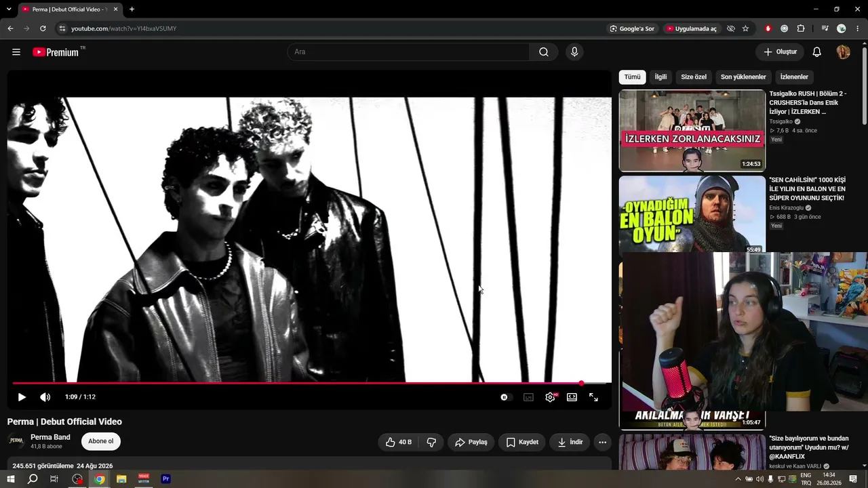Open Premiere Pro from the taskbar
The image size is (868, 488).
click(x=165, y=479)
